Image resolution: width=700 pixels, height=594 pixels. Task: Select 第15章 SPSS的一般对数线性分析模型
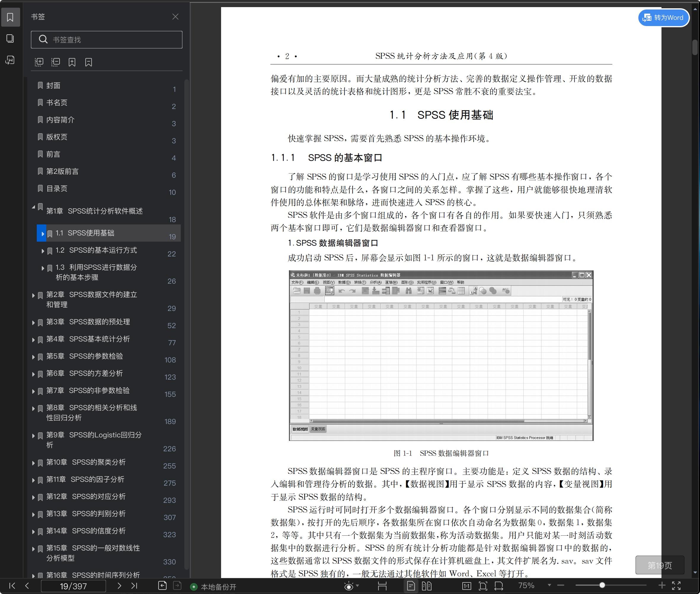pos(93,553)
